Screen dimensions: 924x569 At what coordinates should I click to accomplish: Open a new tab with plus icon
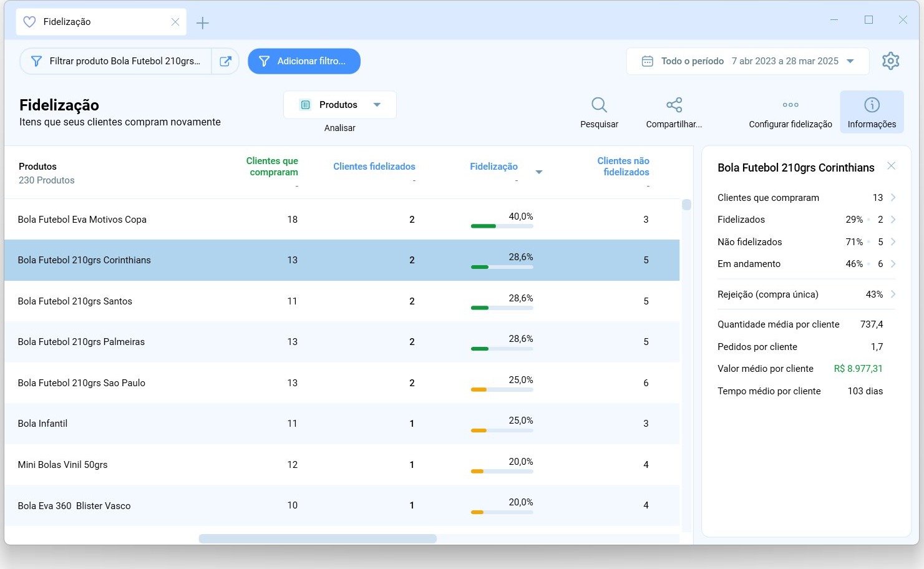pyautogui.click(x=202, y=23)
